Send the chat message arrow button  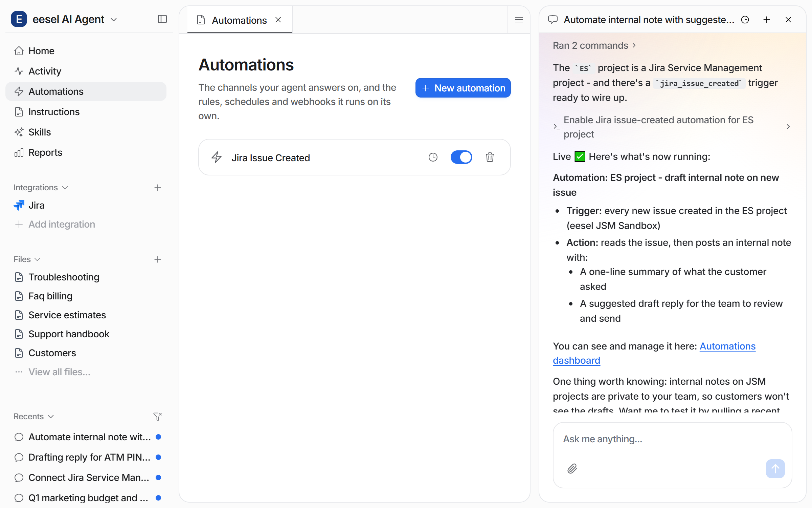[x=775, y=468]
